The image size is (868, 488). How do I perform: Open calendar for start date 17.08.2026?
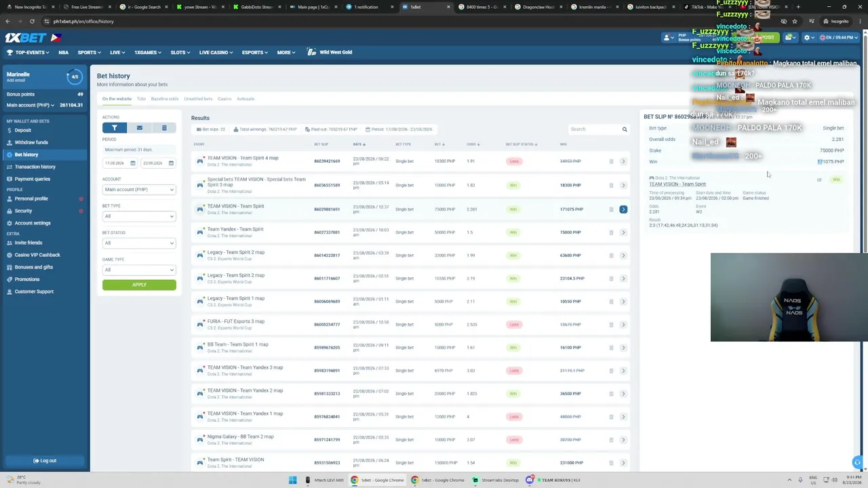(x=133, y=163)
